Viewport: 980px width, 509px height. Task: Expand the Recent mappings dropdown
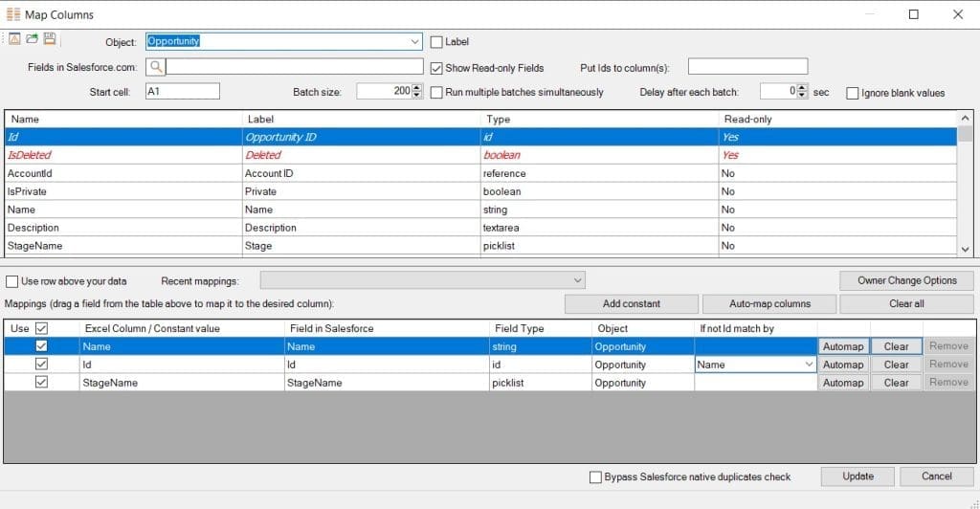pyautogui.click(x=577, y=280)
